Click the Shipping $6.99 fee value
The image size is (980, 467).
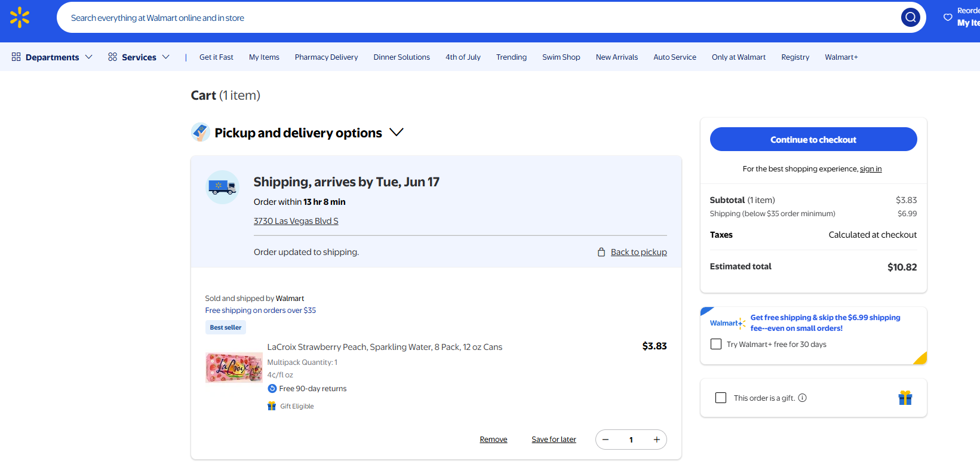[x=907, y=214]
